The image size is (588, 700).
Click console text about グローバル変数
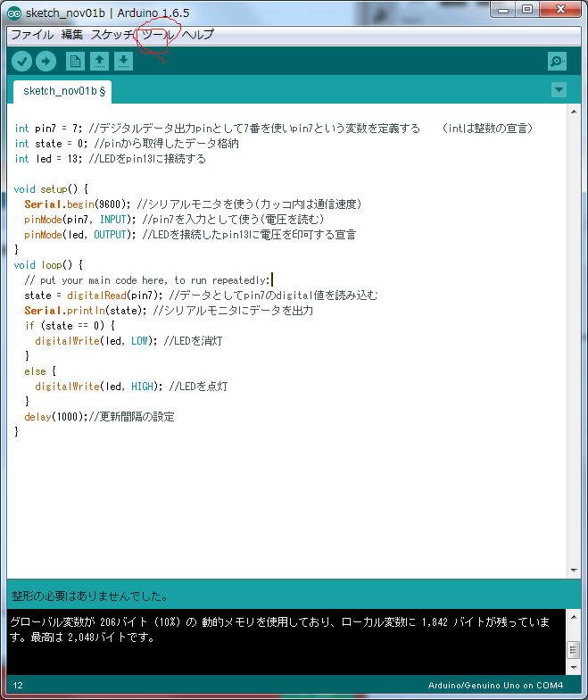tap(279, 629)
